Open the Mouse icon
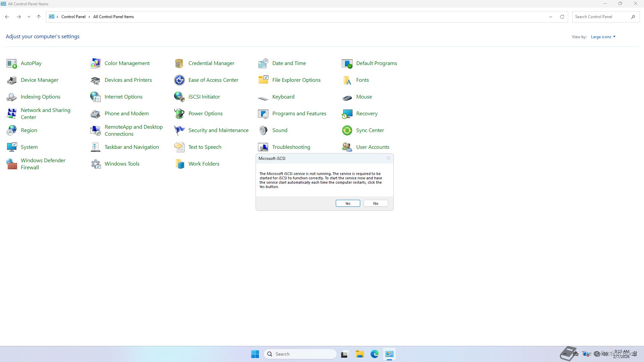Viewport: 644px width, 362px height. click(x=347, y=97)
